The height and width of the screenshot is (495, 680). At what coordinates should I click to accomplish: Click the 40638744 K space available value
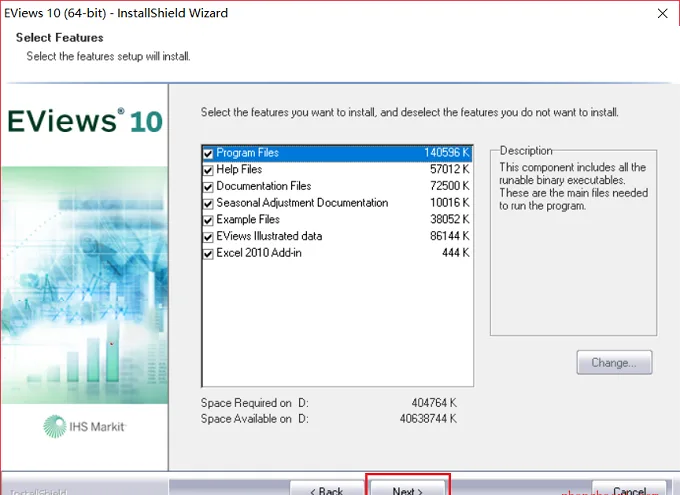428,419
